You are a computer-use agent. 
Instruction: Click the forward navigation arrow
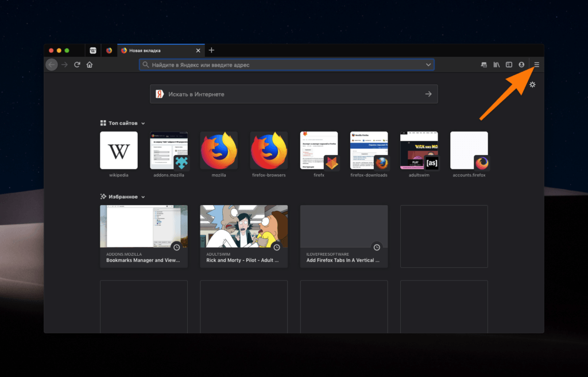point(64,64)
